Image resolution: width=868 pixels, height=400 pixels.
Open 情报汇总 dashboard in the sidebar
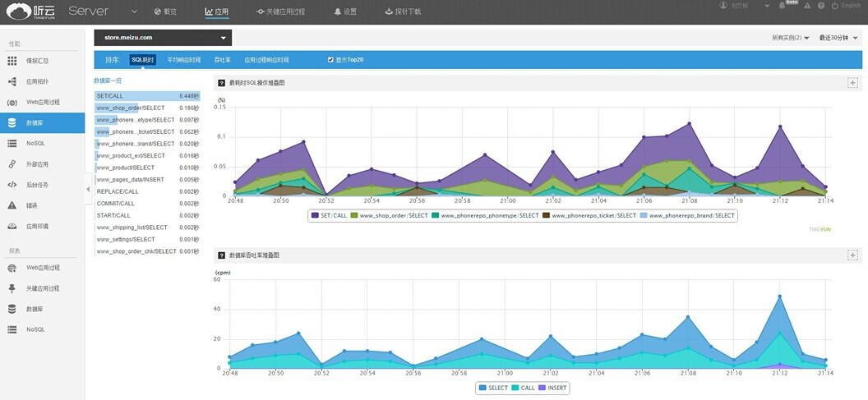pyautogui.click(x=37, y=61)
